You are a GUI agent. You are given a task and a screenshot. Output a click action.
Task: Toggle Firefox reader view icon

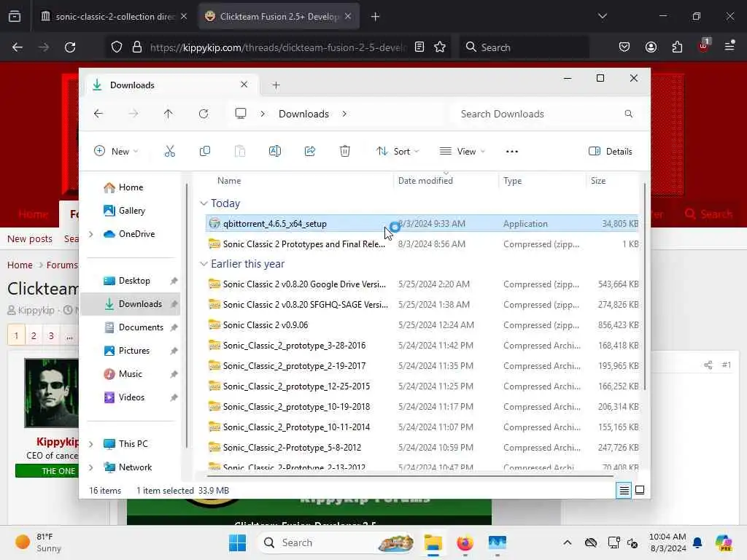(x=419, y=47)
